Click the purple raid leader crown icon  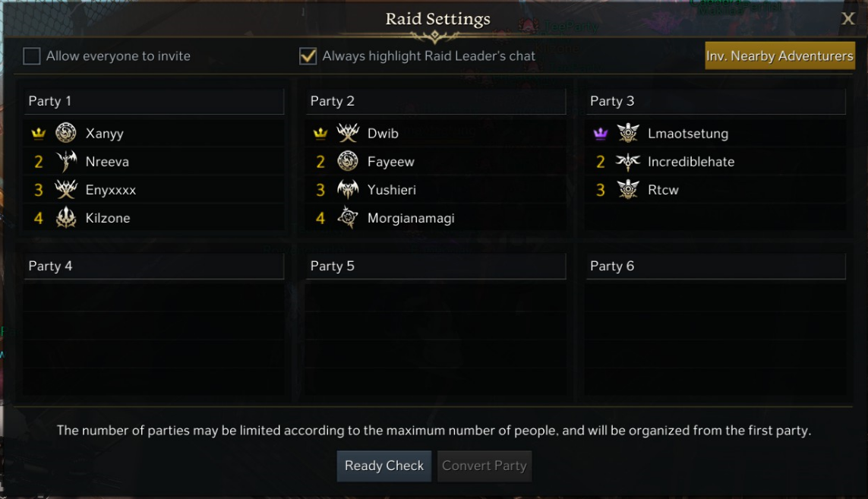[601, 134]
